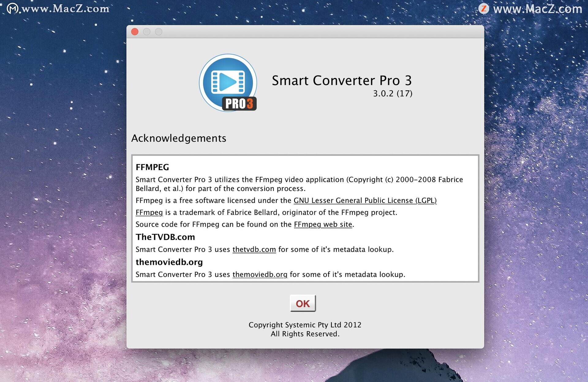Click the TheTVDB.com heading

click(165, 237)
